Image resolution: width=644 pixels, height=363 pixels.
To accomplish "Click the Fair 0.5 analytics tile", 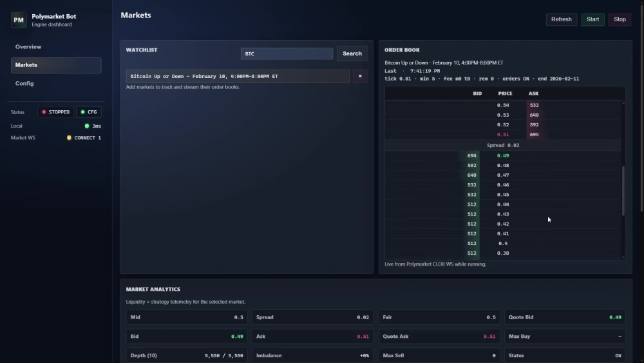I will (439, 317).
